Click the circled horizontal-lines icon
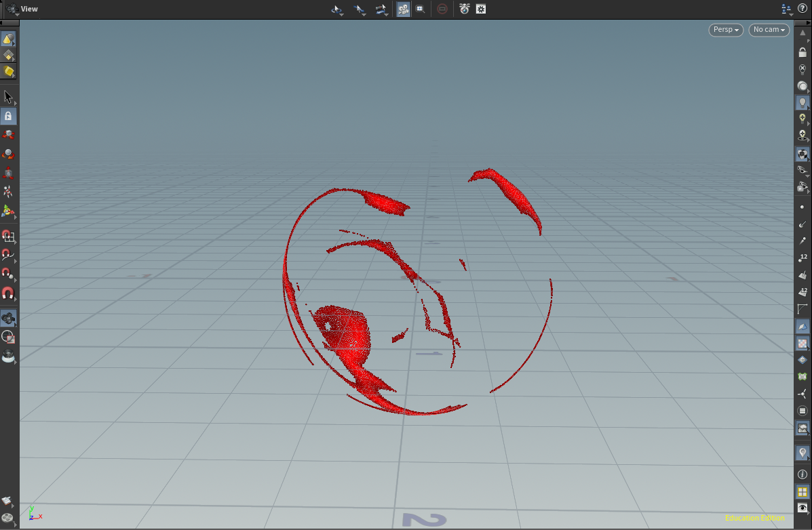Viewport: 812px width, 530px height. pyautogui.click(x=803, y=411)
